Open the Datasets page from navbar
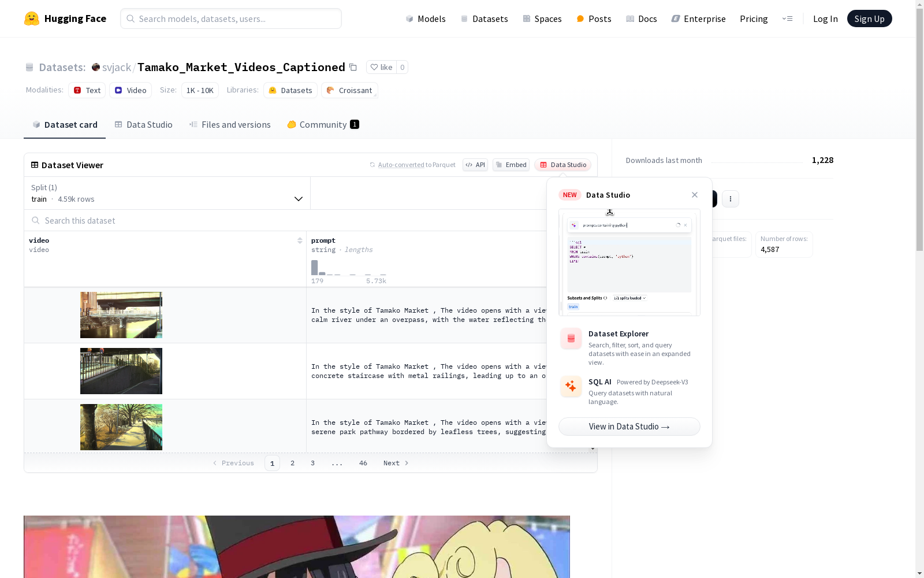 484,18
